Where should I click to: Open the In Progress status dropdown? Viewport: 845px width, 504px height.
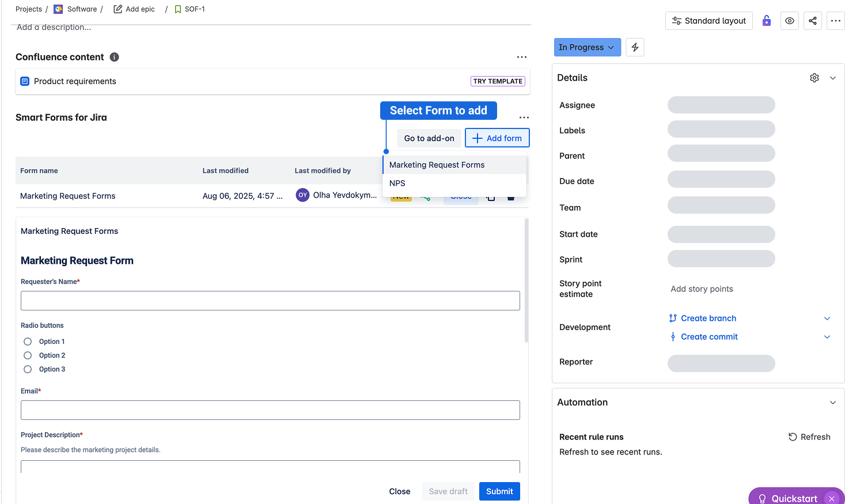587,47
